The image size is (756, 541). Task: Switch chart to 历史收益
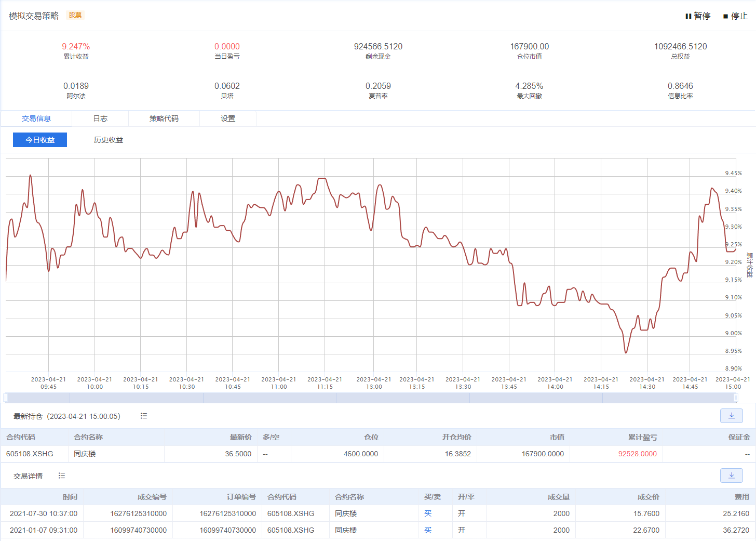tap(109, 140)
